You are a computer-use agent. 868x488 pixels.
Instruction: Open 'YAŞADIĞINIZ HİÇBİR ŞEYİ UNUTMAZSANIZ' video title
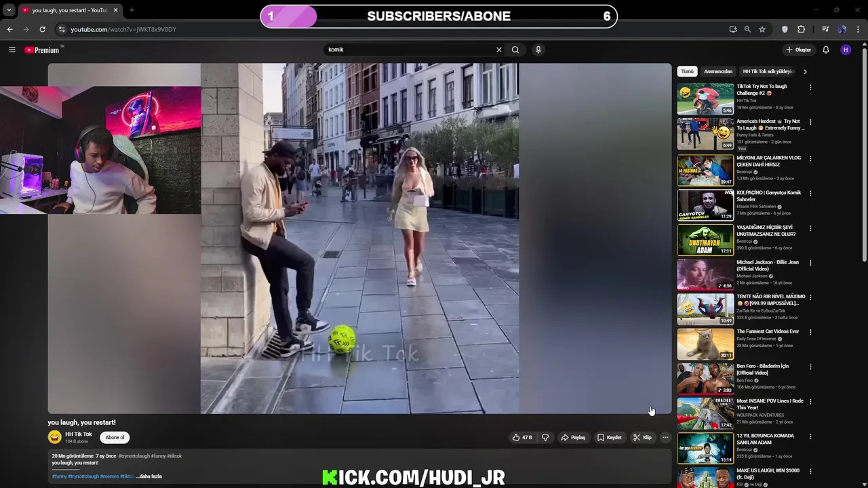coord(766,231)
